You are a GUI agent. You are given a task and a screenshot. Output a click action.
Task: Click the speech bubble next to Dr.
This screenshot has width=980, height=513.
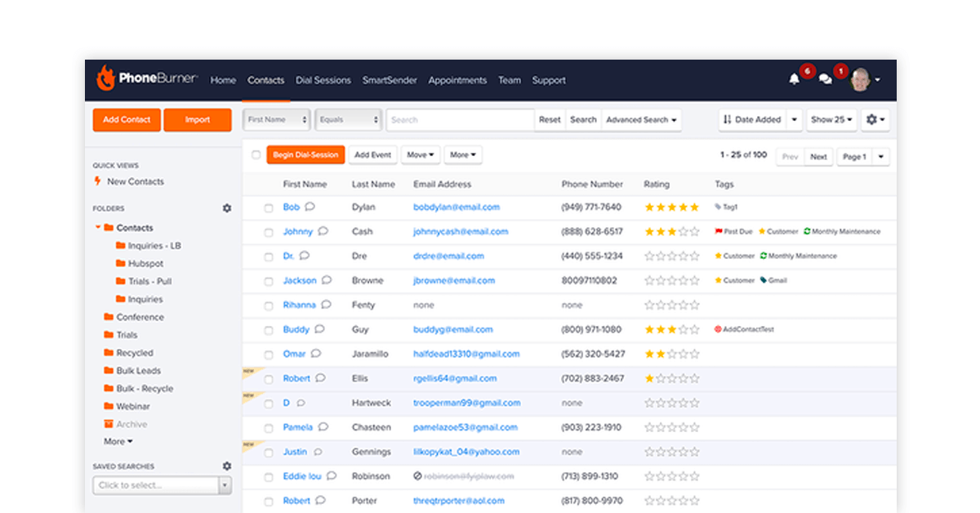point(305,256)
